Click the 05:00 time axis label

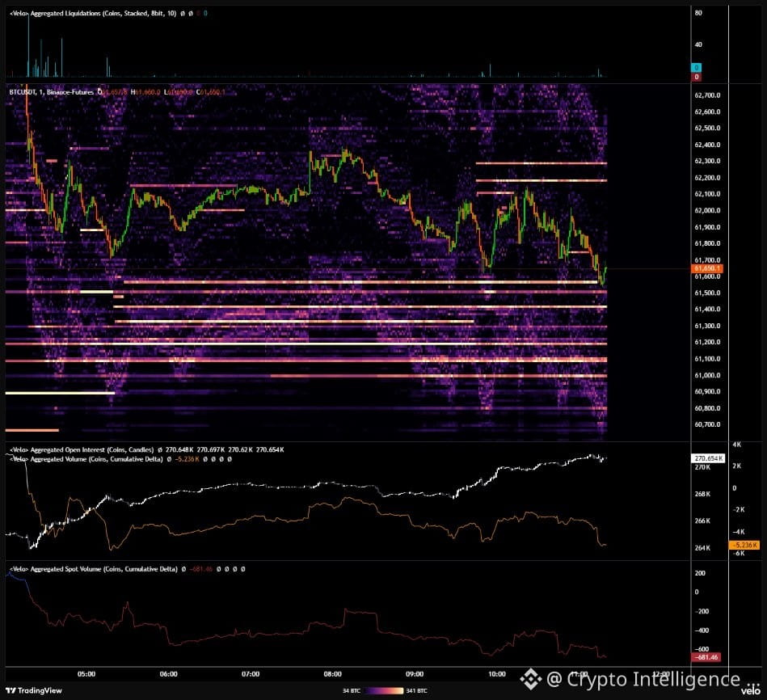click(x=86, y=674)
